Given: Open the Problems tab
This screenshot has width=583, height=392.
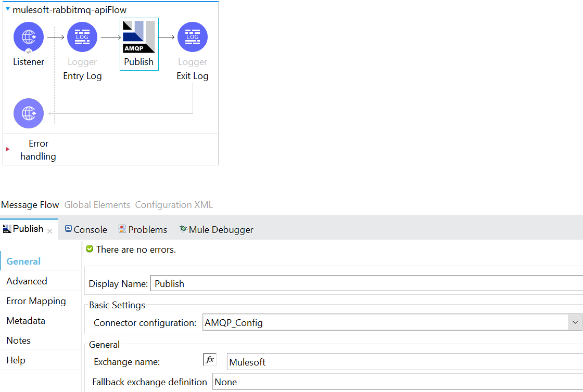Looking at the screenshot, I should coord(143,230).
